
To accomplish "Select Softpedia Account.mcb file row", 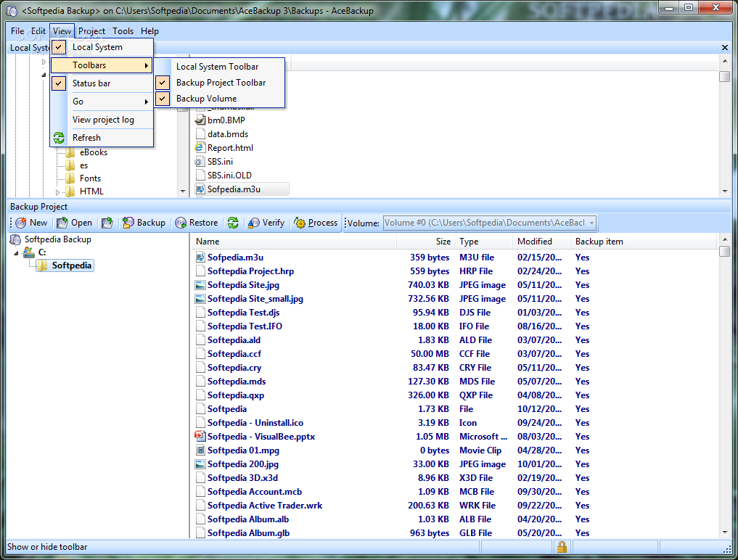I will point(255,492).
